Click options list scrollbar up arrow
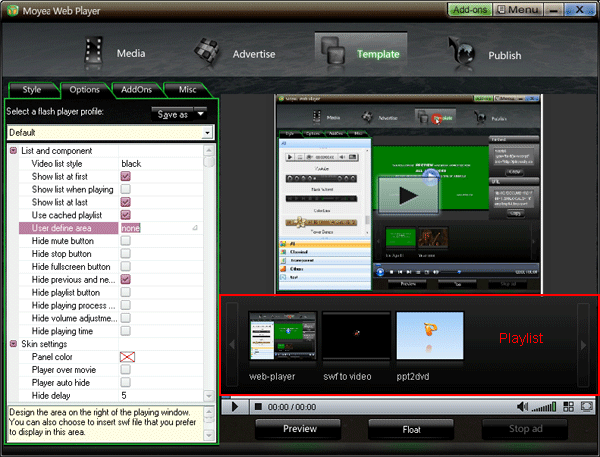The width and height of the screenshot is (600, 457). point(209,150)
